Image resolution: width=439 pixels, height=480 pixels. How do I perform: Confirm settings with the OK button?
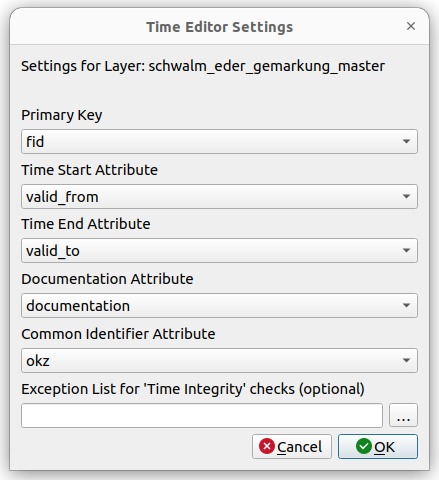378,446
